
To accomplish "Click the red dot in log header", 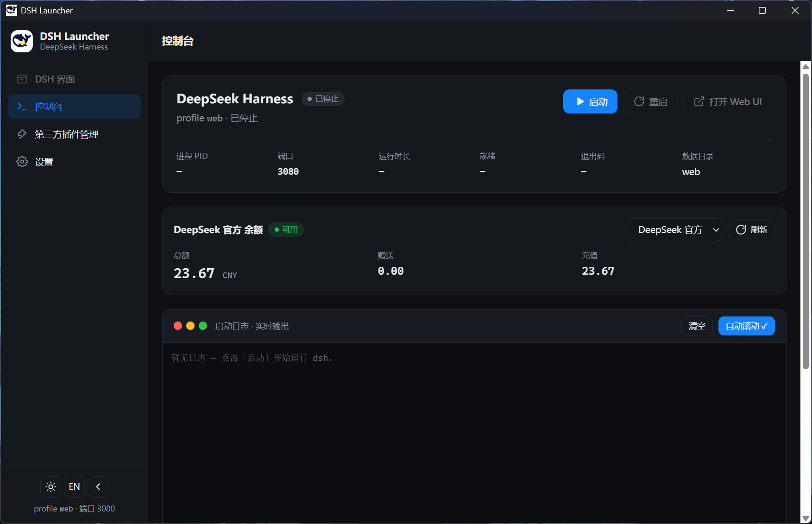I will pos(178,326).
